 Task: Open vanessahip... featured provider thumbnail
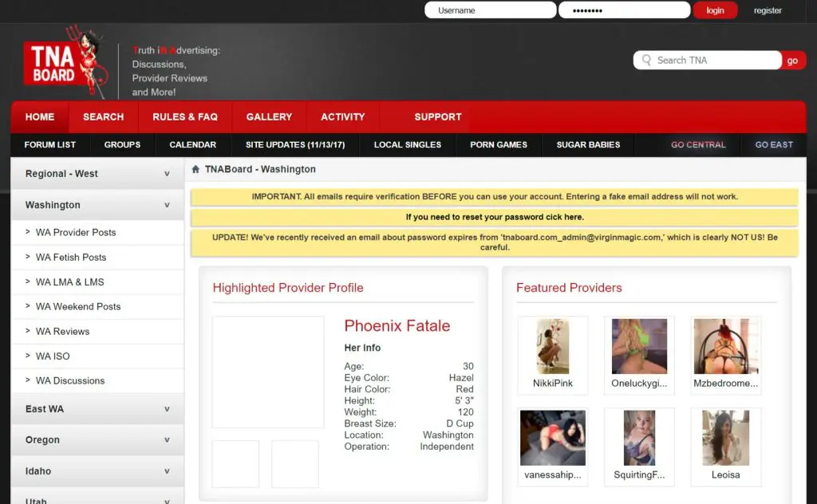553,438
